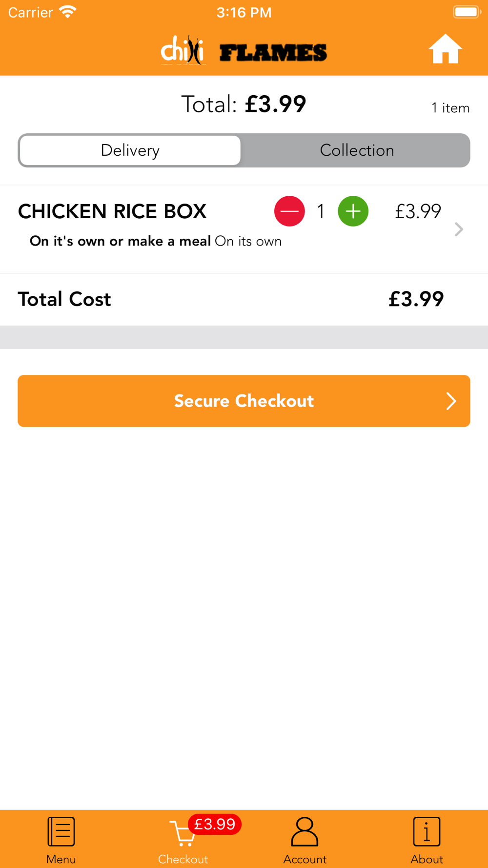Switch to Collection option

357,150
